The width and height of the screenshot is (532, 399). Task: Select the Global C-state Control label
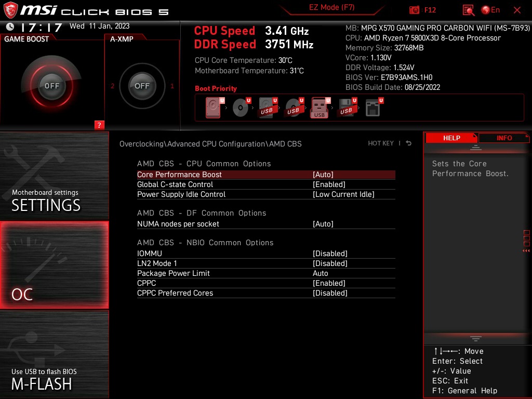click(175, 184)
